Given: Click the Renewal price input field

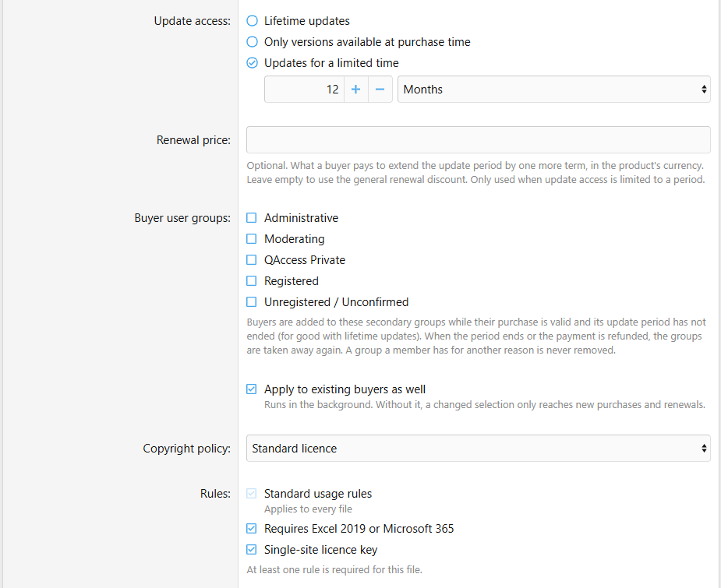Looking at the screenshot, I should click(x=479, y=139).
